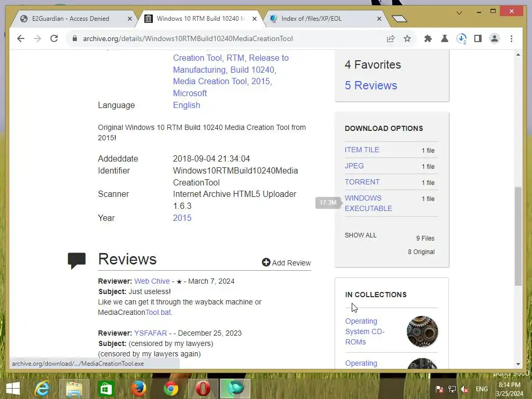
Task: Click the browser back arrow
Action: [21, 38]
